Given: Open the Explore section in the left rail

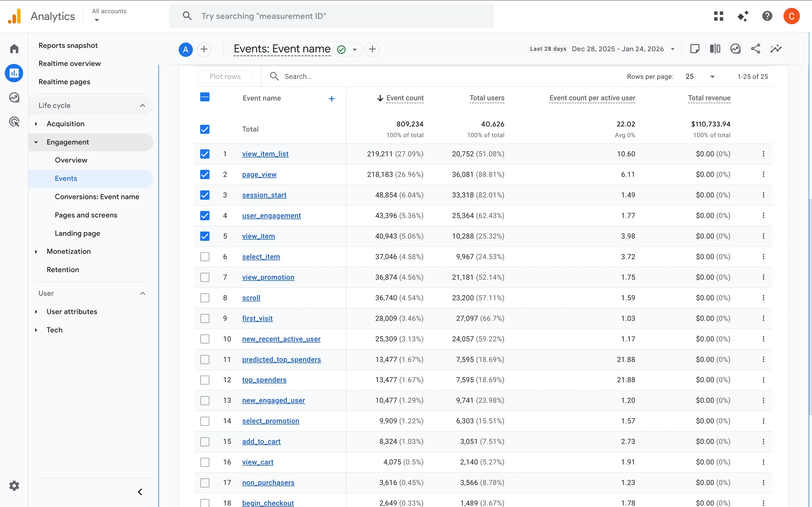Looking at the screenshot, I should pos(14,97).
